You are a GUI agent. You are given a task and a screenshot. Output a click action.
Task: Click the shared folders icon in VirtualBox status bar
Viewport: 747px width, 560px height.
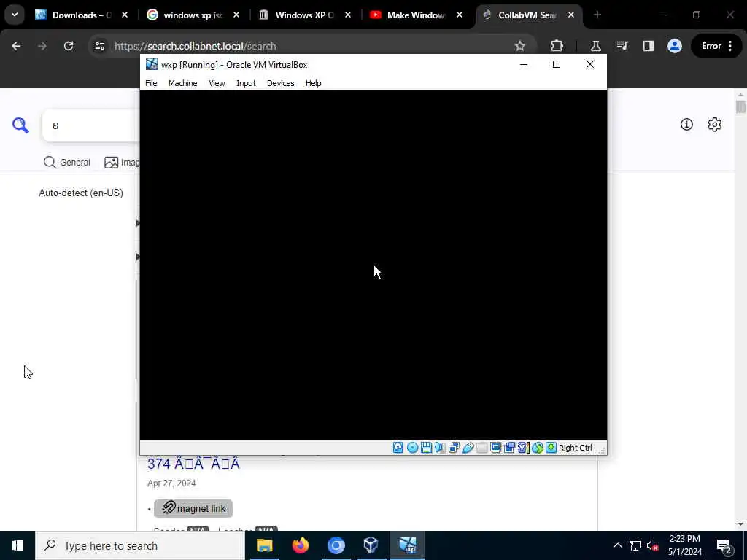tap(481, 448)
